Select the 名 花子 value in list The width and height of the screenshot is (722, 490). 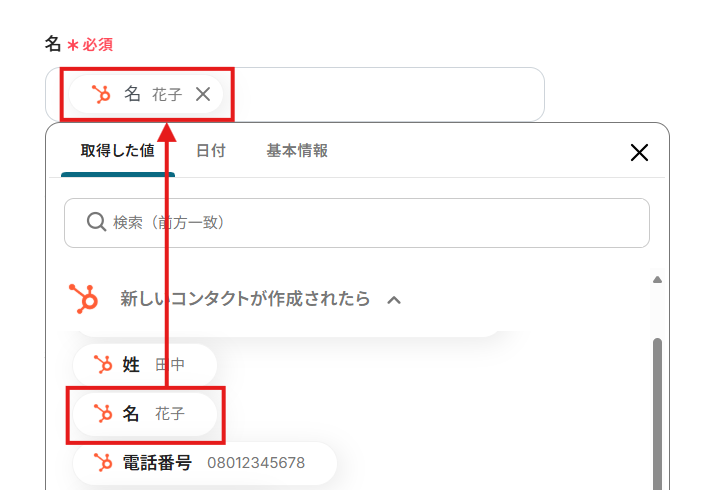(x=145, y=414)
